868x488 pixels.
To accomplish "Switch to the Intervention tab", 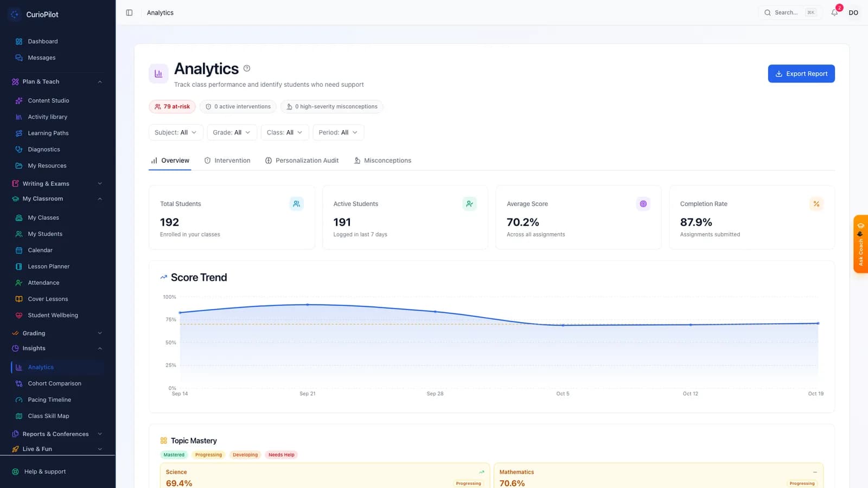I will tap(227, 160).
